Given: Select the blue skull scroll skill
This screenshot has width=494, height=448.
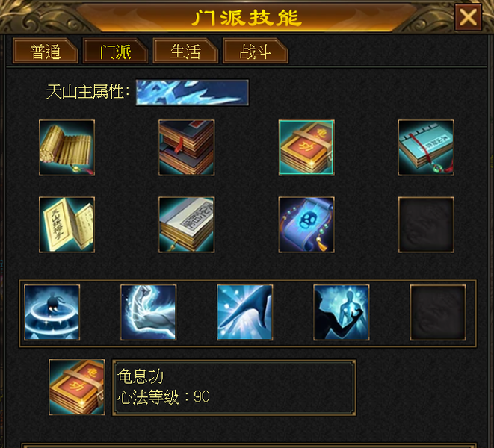Looking at the screenshot, I should (306, 225).
